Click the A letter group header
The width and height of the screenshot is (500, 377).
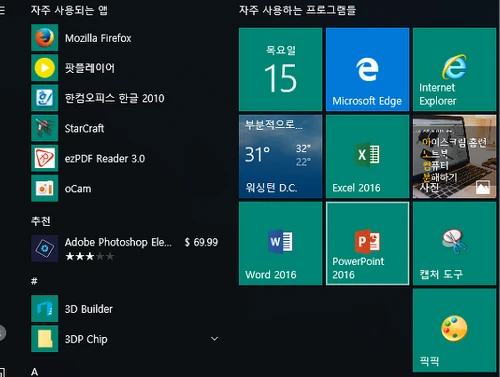34,372
